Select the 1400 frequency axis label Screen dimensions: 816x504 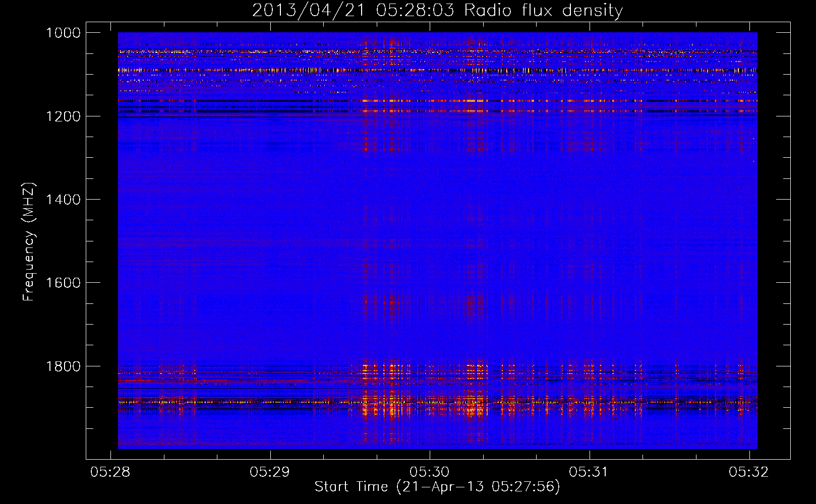[63, 200]
